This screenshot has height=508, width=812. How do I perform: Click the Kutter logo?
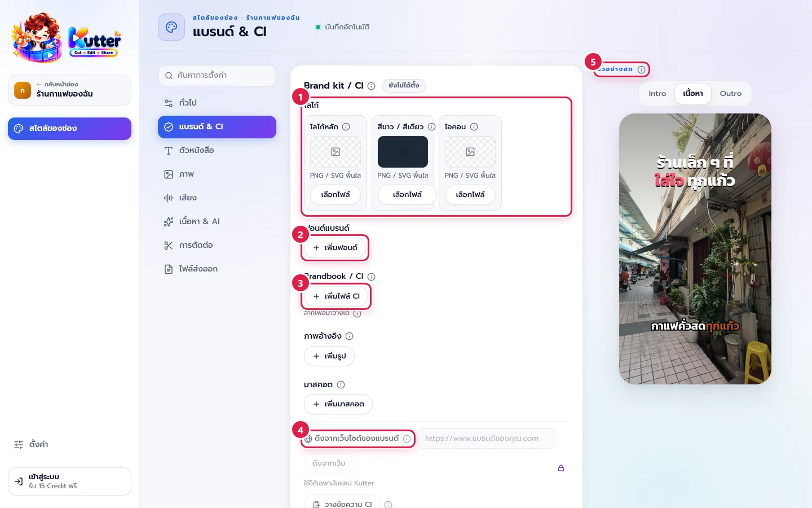[x=67, y=38]
